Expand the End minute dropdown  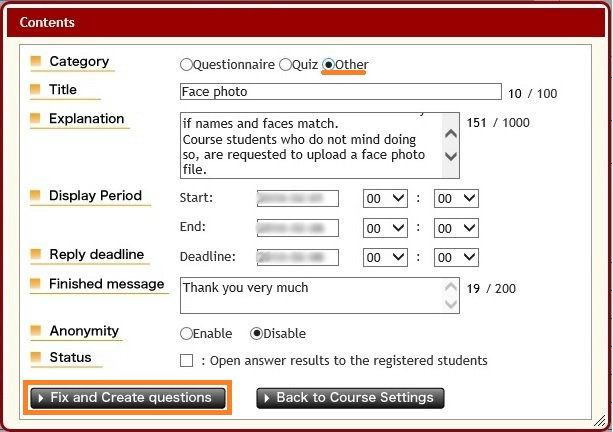pyautogui.click(x=456, y=228)
